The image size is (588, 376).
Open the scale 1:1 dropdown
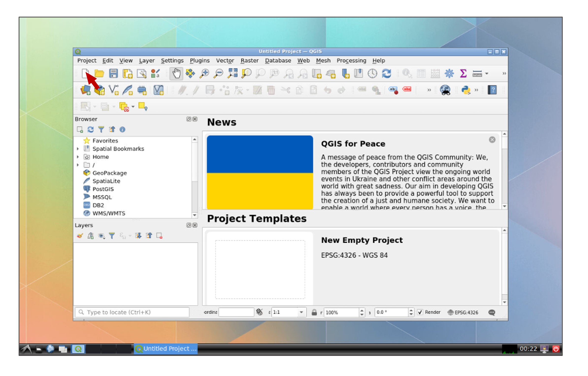tap(301, 312)
